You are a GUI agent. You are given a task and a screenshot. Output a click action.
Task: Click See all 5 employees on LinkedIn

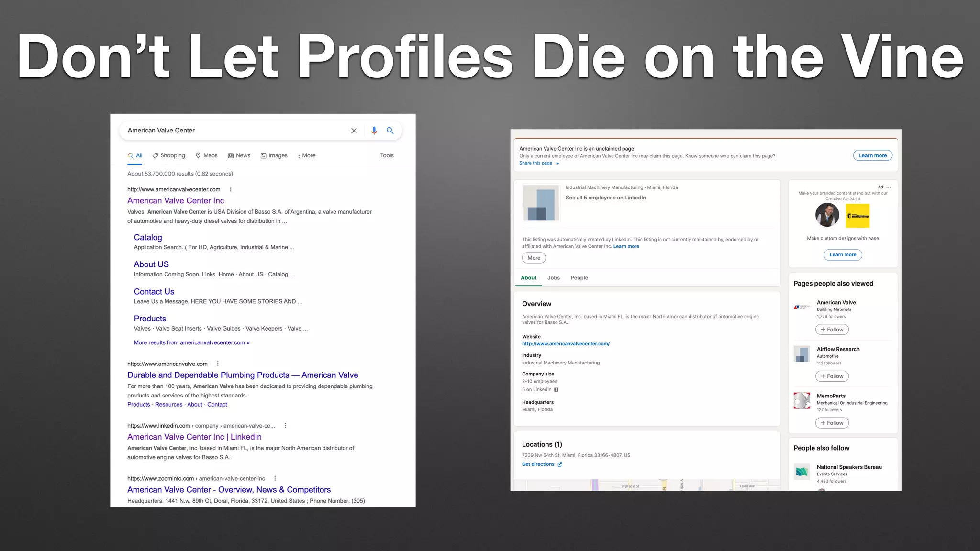pyautogui.click(x=605, y=198)
